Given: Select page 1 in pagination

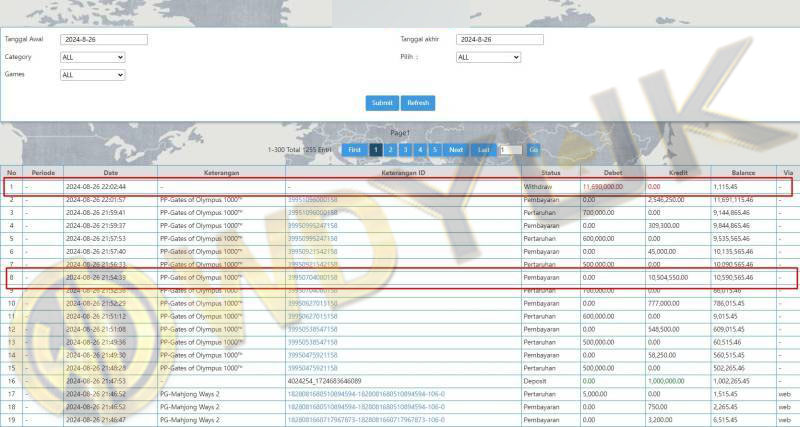Looking at the screenshot, I should 376,149.
